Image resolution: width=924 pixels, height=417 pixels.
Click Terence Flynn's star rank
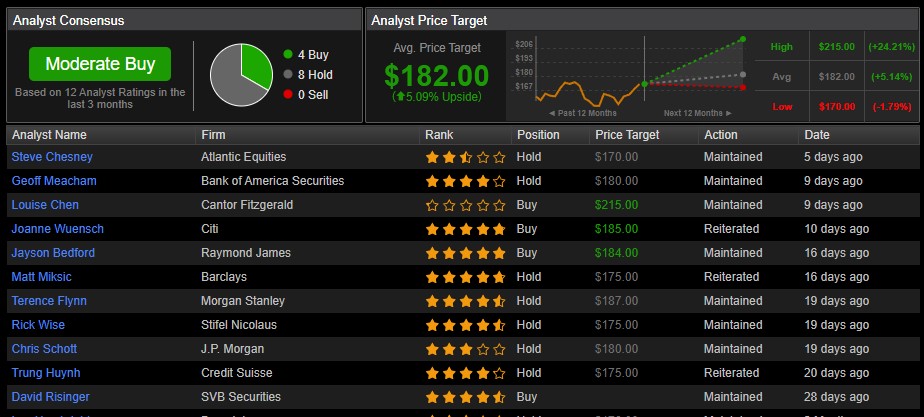click(x=466, y=301)
